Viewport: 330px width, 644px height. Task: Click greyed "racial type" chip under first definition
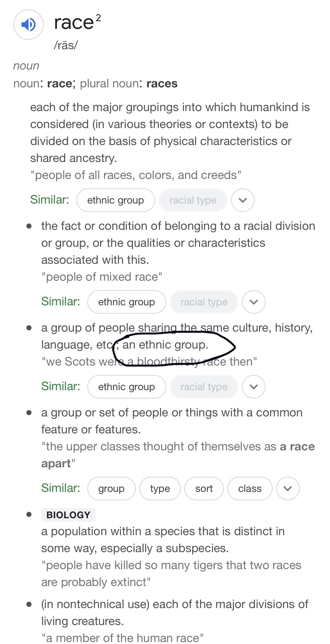pyautogui.click(x=193, y=200)
